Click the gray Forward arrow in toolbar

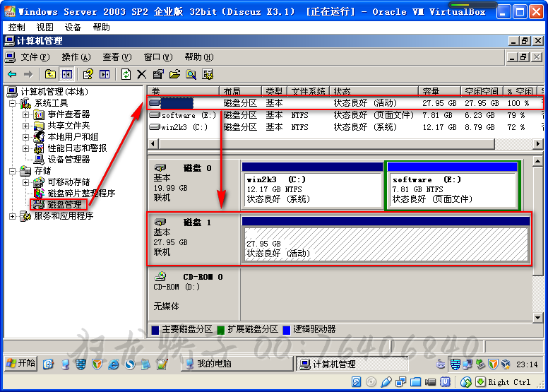coord(28,74)
